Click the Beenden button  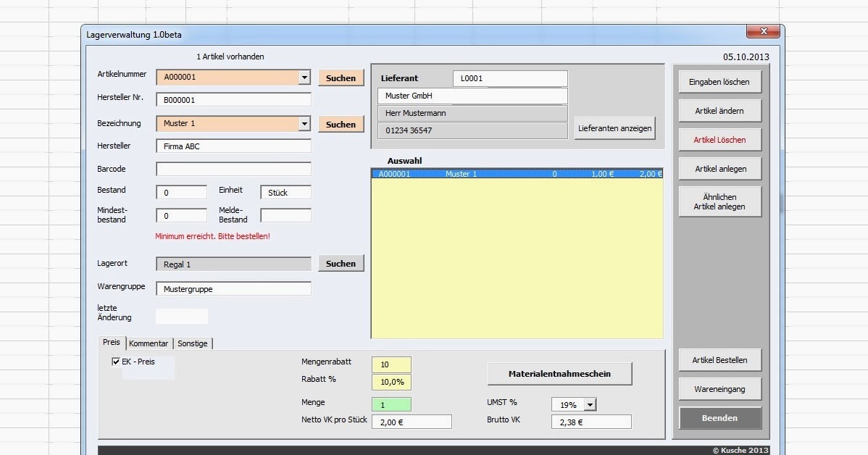coord(719,417)
